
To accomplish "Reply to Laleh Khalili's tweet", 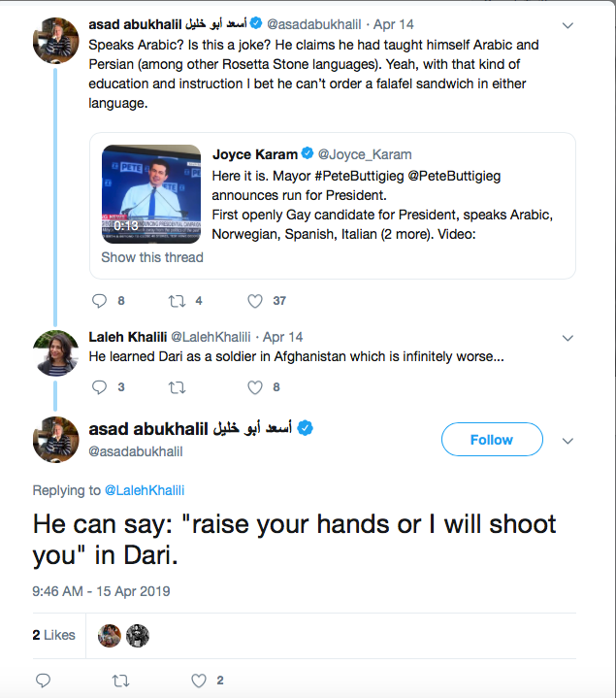I will coord(98,387).
